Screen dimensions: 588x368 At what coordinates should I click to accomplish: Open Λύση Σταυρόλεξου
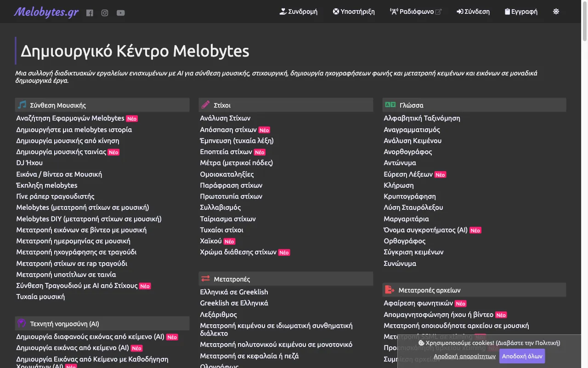click(413, 207)
